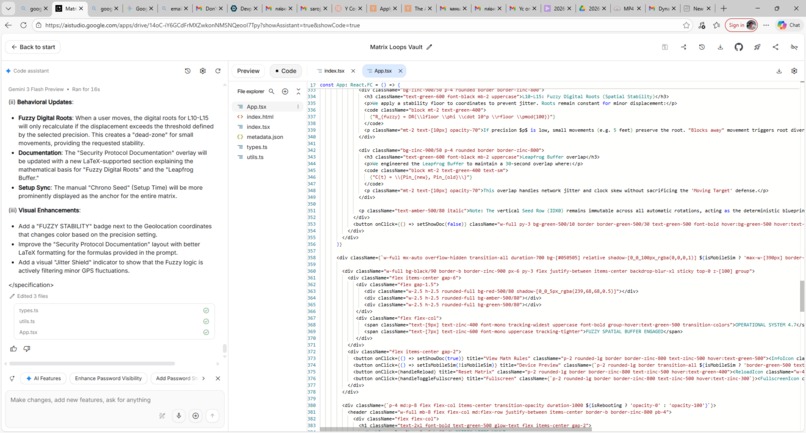Open editor settings gear icon
Image resolution: width=806 pixels, height=433 pixels.
[794, 71]
